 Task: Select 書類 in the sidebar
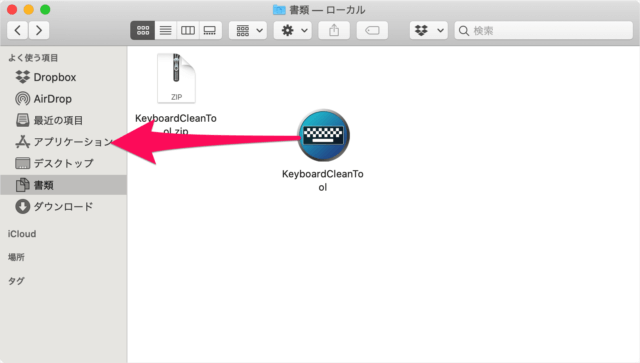pos(64,185)
